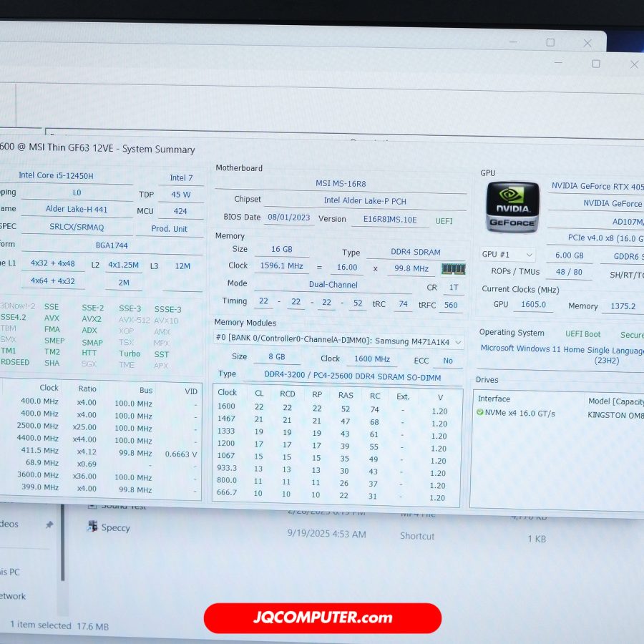Select the Intel Alder Lake-P PCH chipset
Viewport: 644px width, 644px height.
point(365,201)
